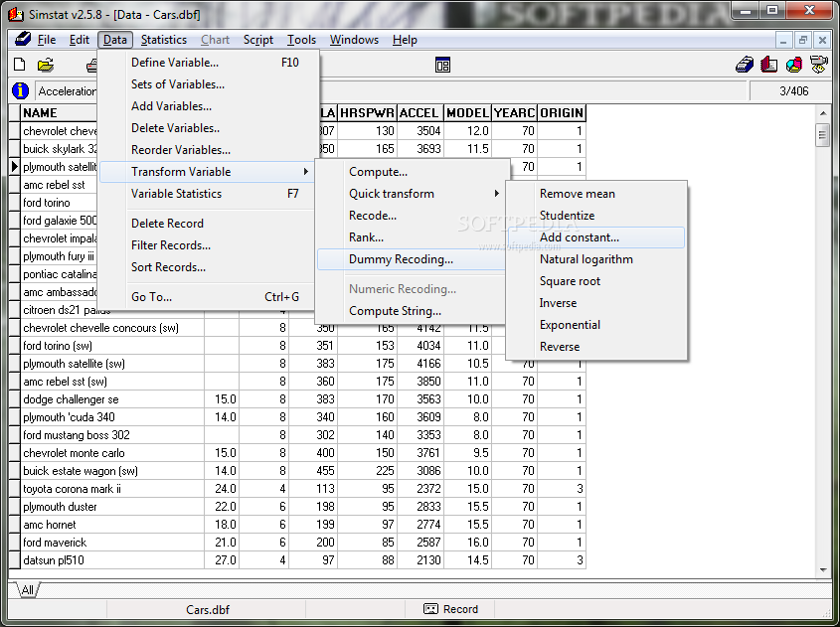Open the chart window pie icon
Image resolution: width=840 pixels, height=627 pixels.
[794, 65]
